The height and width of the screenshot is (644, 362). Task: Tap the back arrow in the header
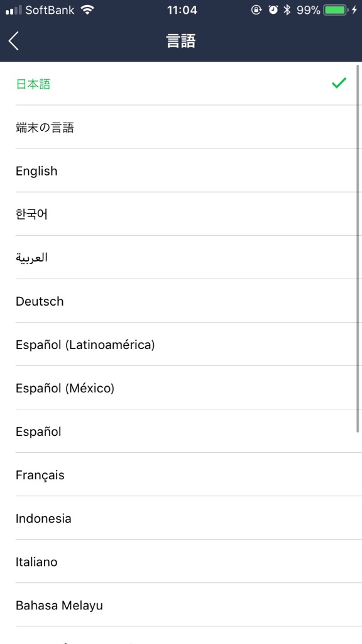14,41
